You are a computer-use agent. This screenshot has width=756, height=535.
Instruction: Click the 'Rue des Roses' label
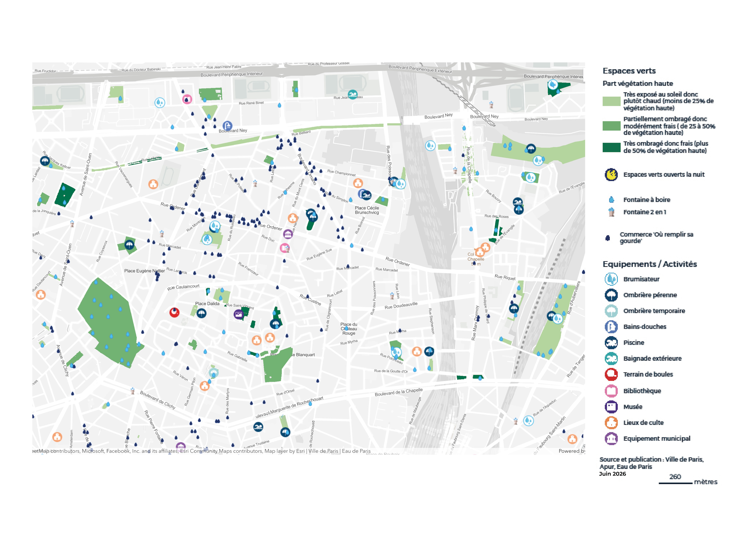pyautogui.click(x=497, y=216)
